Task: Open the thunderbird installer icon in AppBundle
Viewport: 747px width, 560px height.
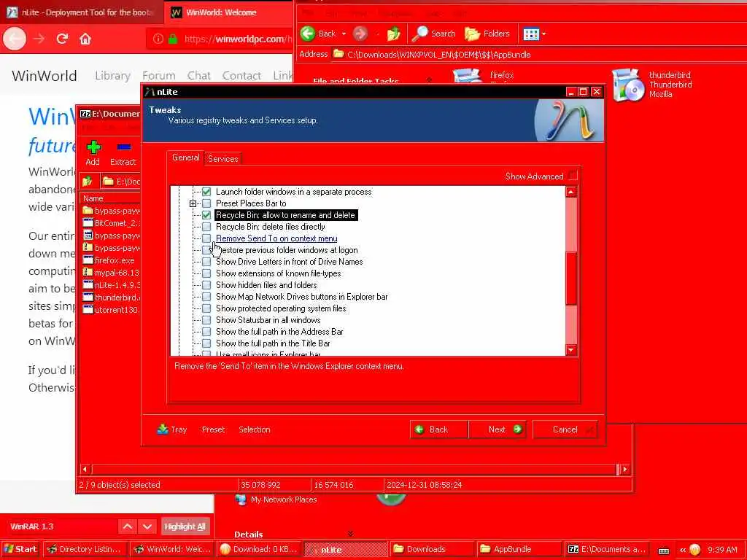Action: pyautogui.click(x=628, y=85)
